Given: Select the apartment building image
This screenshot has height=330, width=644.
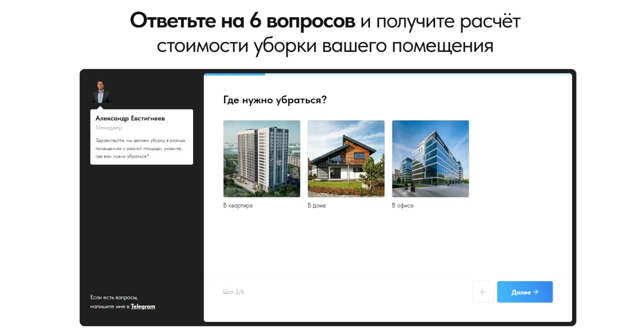Looking at the screenshot, I should tap(262, 158).
